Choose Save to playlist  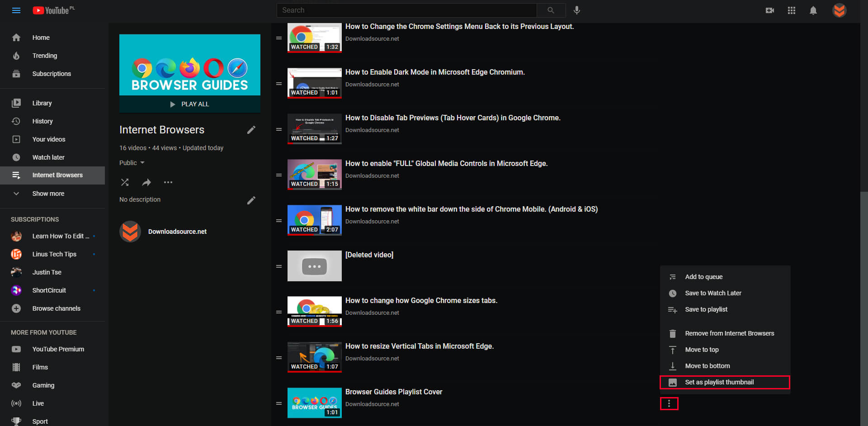tap(725, 309)
